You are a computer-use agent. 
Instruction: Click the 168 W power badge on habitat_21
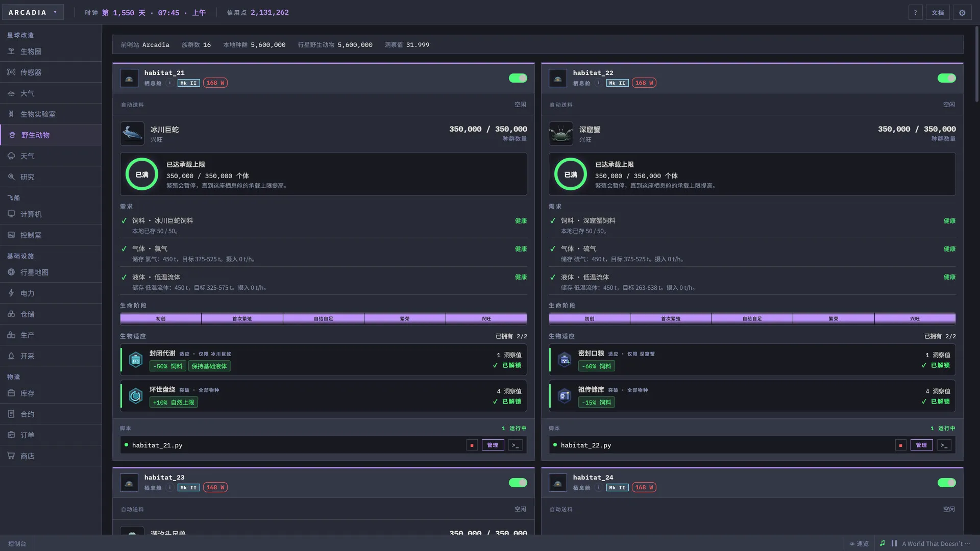tap(215, 83)
